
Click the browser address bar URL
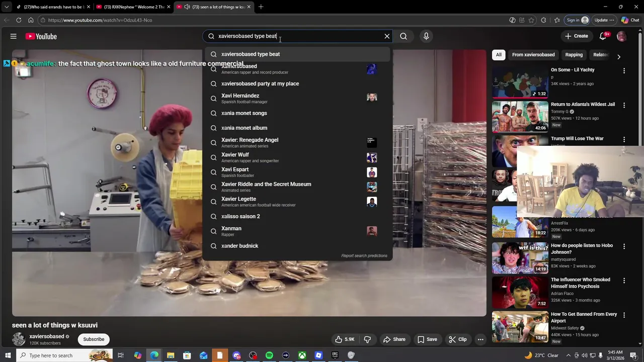[x=100, y=20]
